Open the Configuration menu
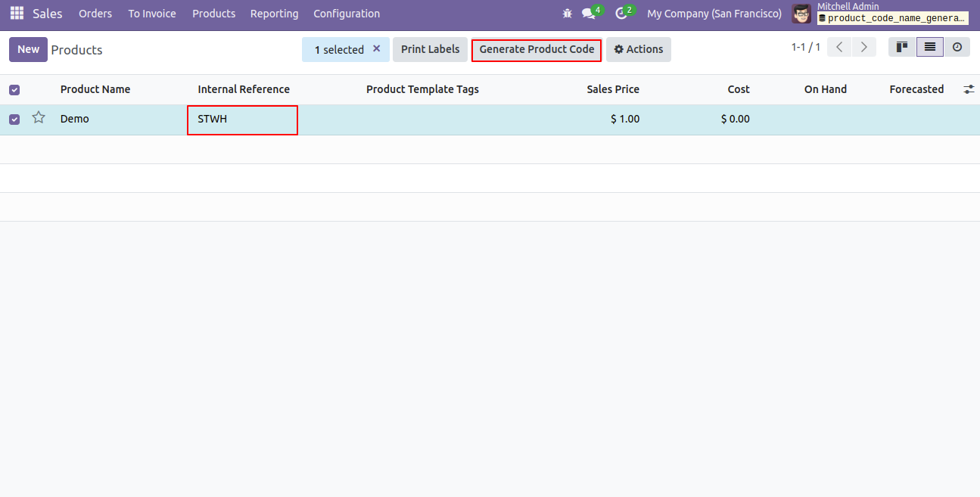Screen dimensions: 980x497 (347, 14)
